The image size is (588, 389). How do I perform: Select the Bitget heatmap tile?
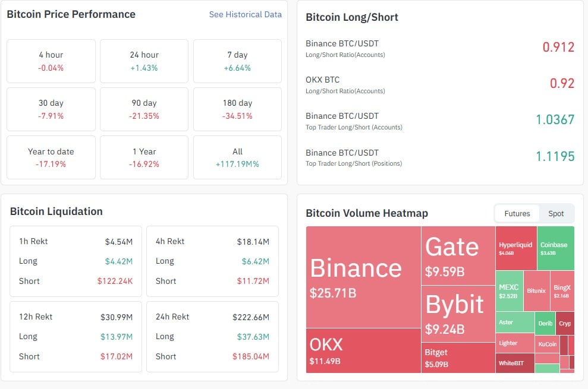coord(458,358)
